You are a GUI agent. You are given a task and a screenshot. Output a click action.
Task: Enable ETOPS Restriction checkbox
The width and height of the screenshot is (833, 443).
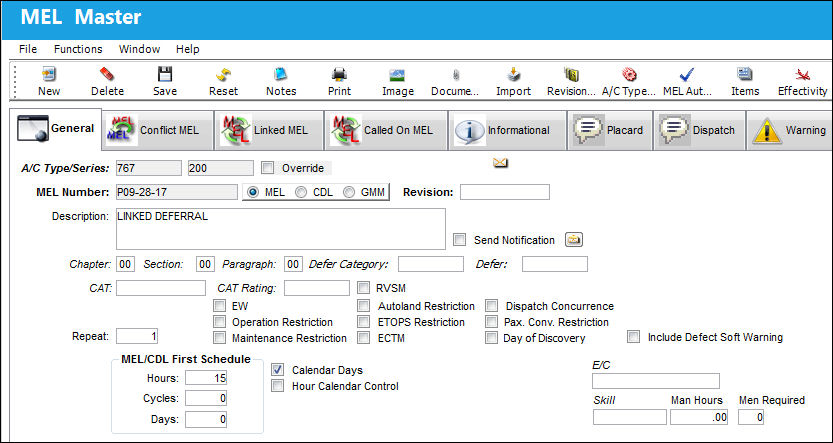[363, 322]
